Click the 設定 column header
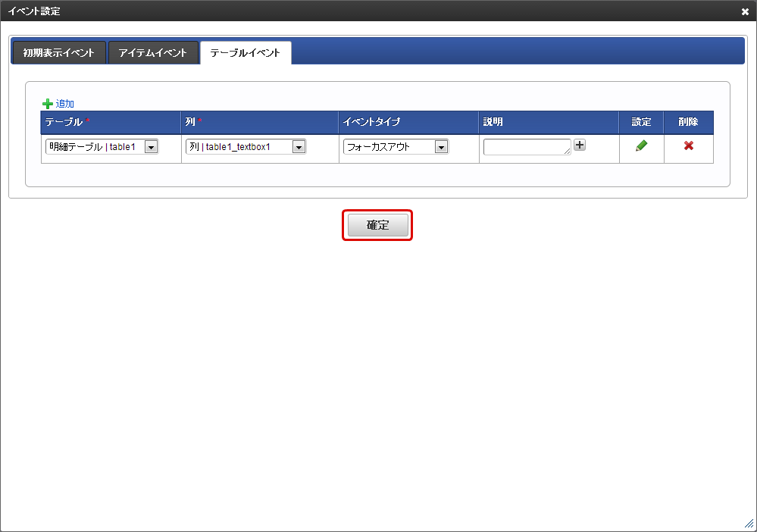 642,122
